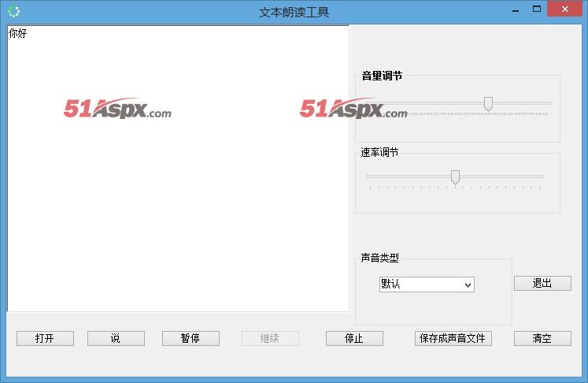Click the 说 button to speak text
This screenshot has height=383, width=588.
point(116,338)
